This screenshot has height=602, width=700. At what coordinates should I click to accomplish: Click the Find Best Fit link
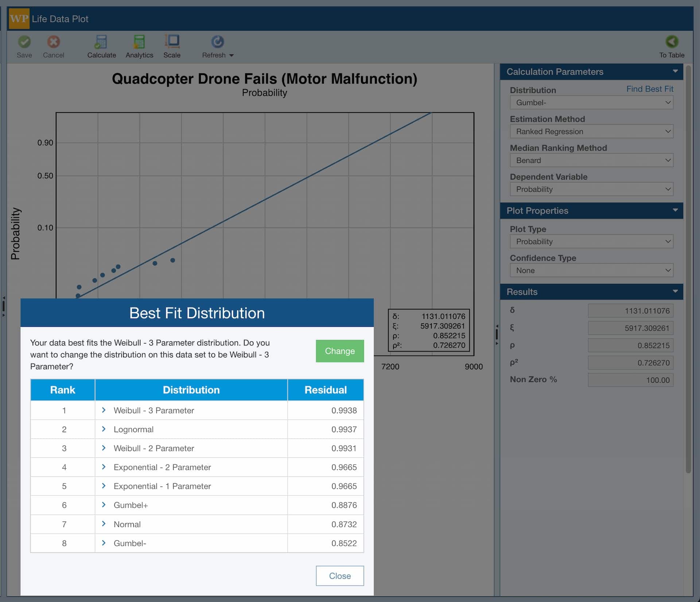(x=650, y=89)
